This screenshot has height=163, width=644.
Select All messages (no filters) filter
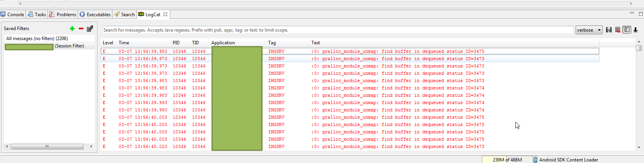37,39
